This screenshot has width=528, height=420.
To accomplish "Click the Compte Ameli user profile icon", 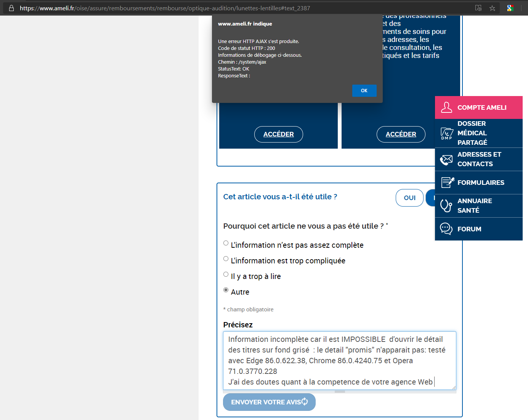I will click(x=446, y=107).
